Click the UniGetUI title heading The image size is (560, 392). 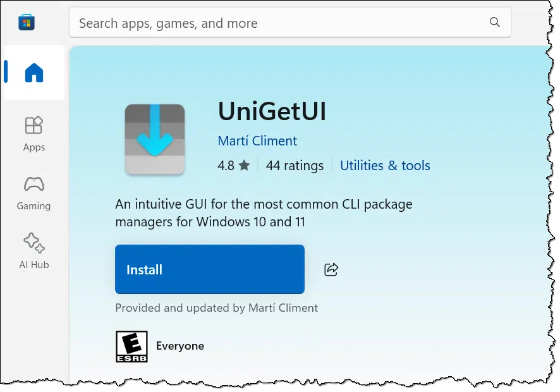point(272,112)
